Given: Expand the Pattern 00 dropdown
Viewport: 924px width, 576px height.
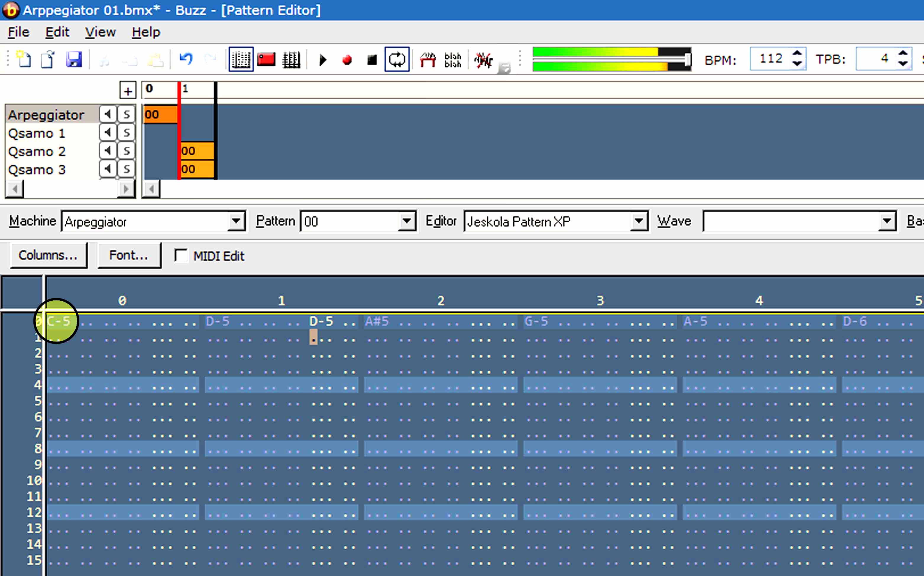Looking at the screenshot, I should pyautogui.click(x=406, y=221).
